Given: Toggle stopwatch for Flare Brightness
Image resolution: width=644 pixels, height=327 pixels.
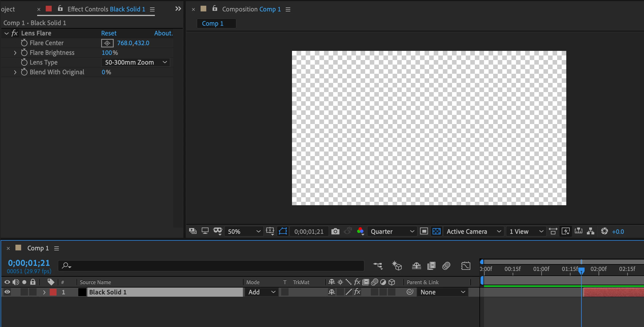Looking at the screenshot, I should click(x=24, y=53).
